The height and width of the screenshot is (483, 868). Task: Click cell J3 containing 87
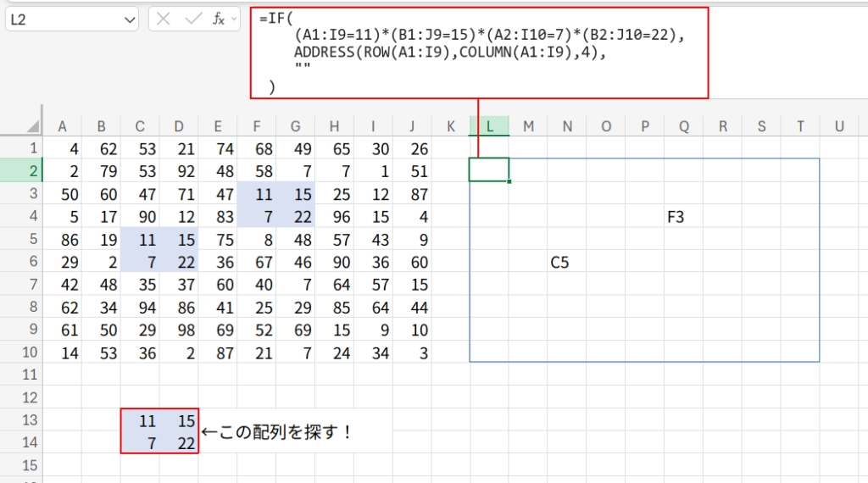[x=412, y=194]
